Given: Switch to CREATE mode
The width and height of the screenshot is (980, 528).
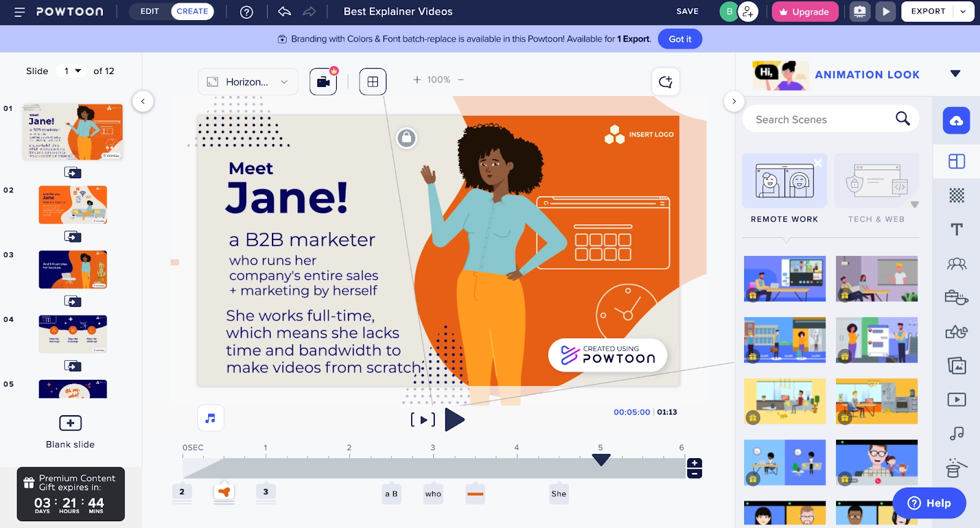Looking at the screenshot, I should [x=192, y=12].
